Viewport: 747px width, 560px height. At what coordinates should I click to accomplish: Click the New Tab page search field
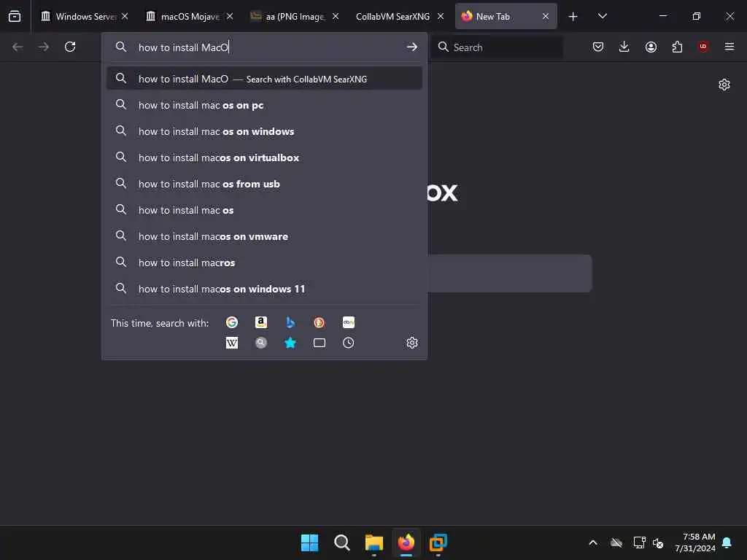509,273
